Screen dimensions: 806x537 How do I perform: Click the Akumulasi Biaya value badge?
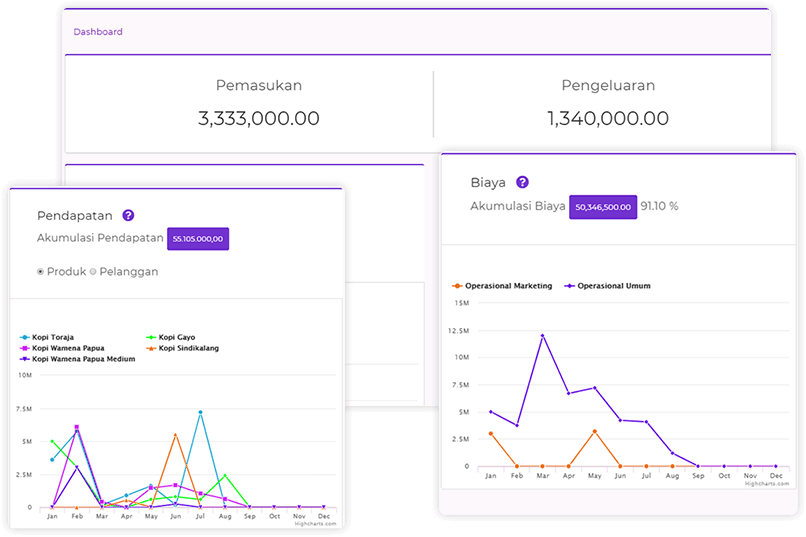(x=603, y=207)
